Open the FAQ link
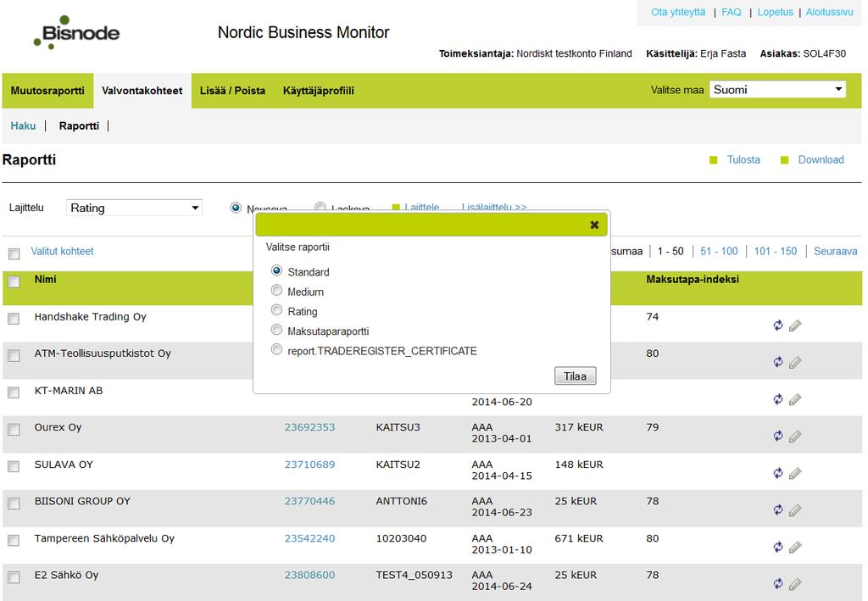The height and width of the screenshot is (601, 868). coord(732,12)
